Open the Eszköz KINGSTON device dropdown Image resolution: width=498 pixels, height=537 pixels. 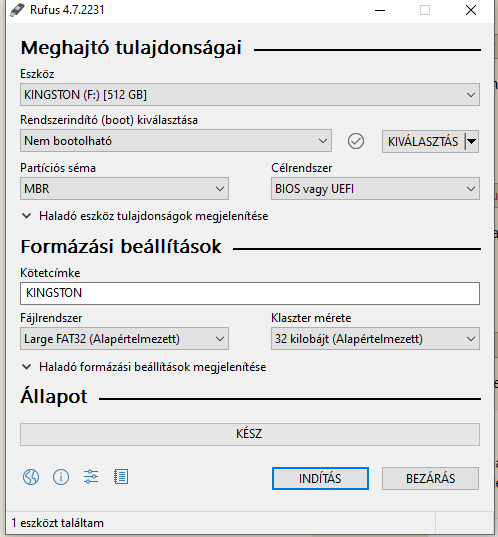pos(250,95)
